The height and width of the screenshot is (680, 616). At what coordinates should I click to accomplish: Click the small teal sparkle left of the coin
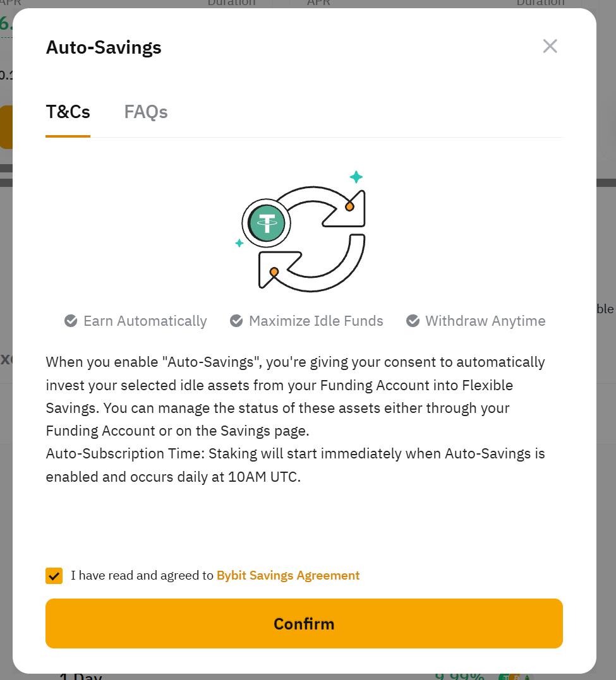pos(239,243)
